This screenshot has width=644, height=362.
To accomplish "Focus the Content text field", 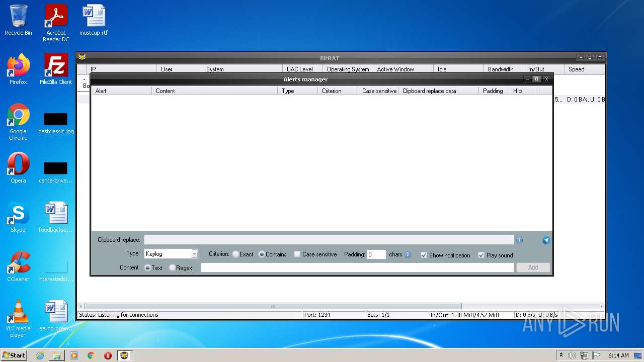I will click(x=357, y=267).
